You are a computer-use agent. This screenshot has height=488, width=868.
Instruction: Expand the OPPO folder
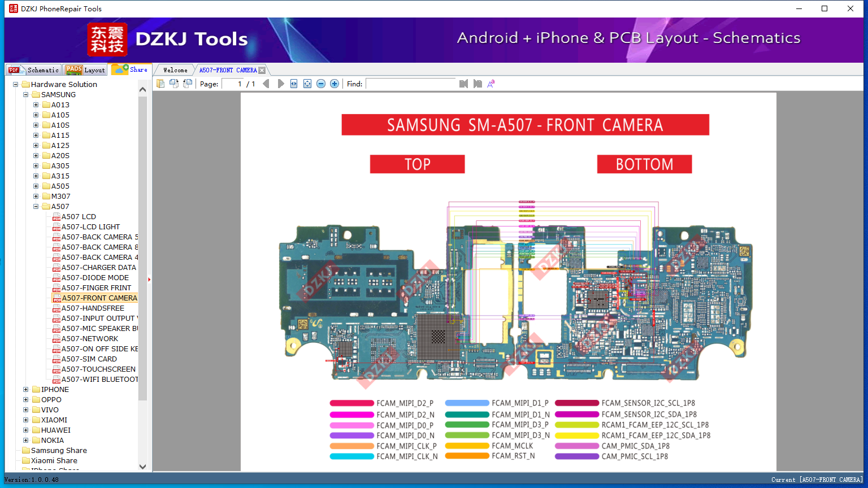(26, 399)
